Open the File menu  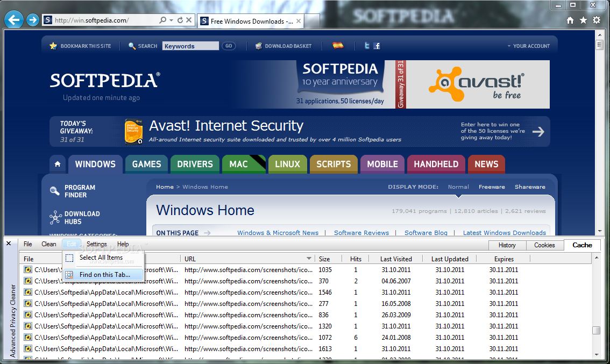pyautogui.click(x=27, y=244)
